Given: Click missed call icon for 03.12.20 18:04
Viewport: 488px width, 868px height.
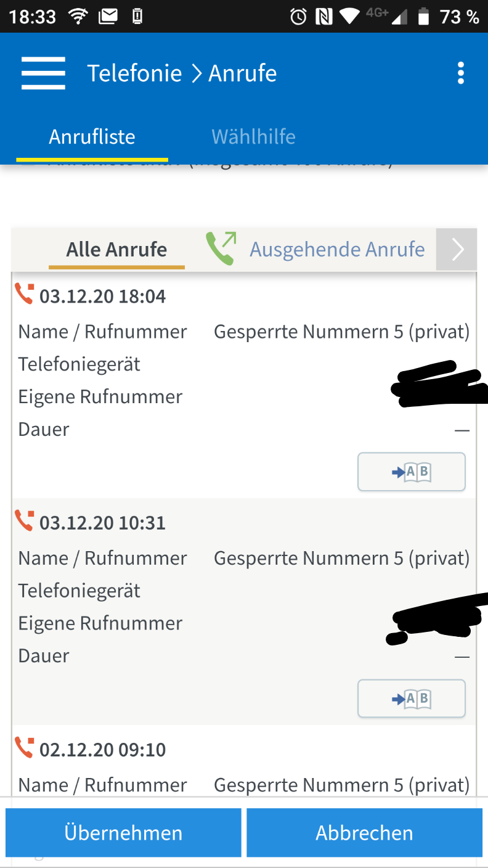Looking at the screenshot, I should click(25, 294).
